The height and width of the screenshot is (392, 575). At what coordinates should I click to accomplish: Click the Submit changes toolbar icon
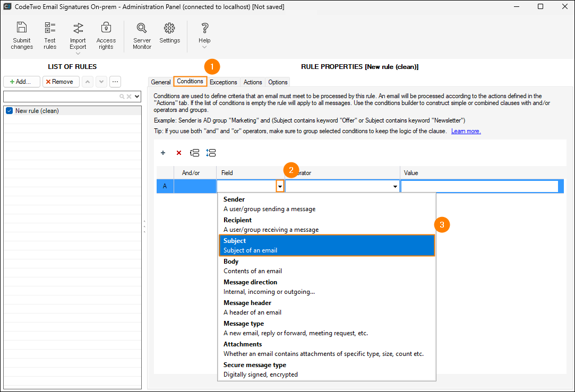coord(22,36)
